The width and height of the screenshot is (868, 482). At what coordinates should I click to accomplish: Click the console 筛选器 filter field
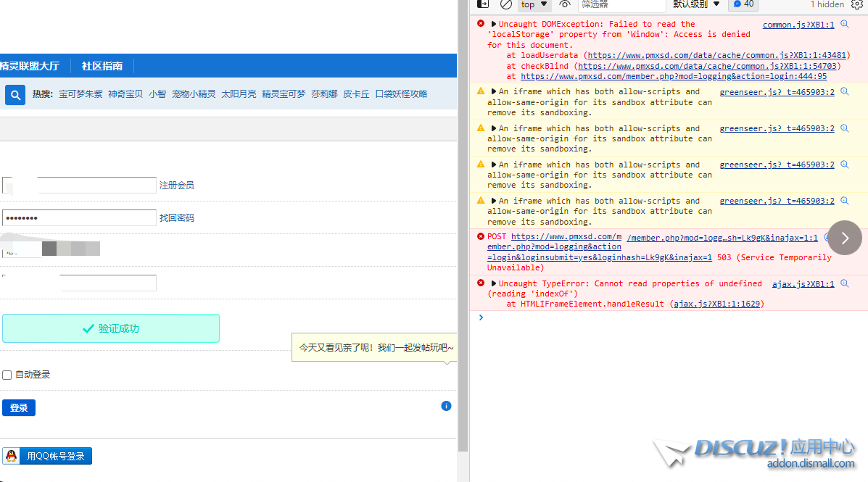point(620,5)
